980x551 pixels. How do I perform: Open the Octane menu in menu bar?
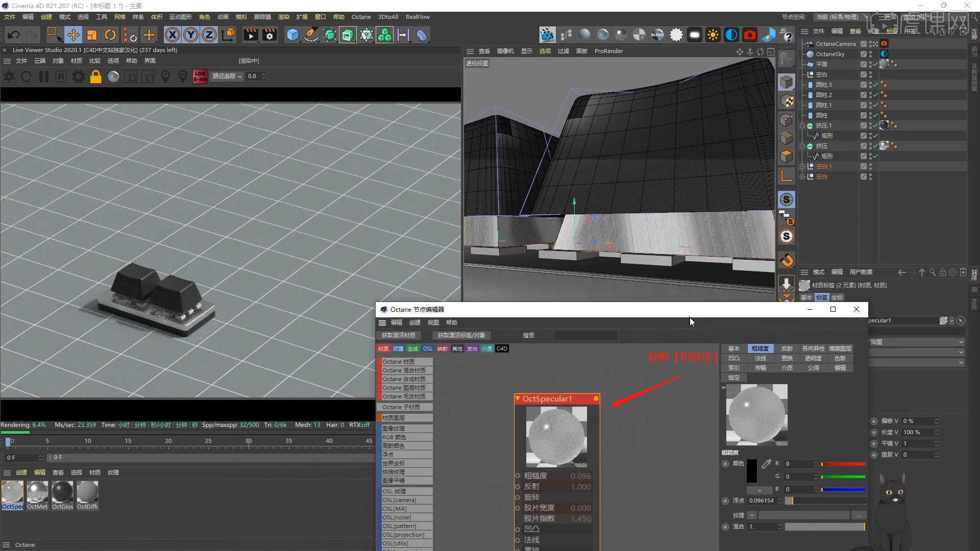tap(361, 17)
